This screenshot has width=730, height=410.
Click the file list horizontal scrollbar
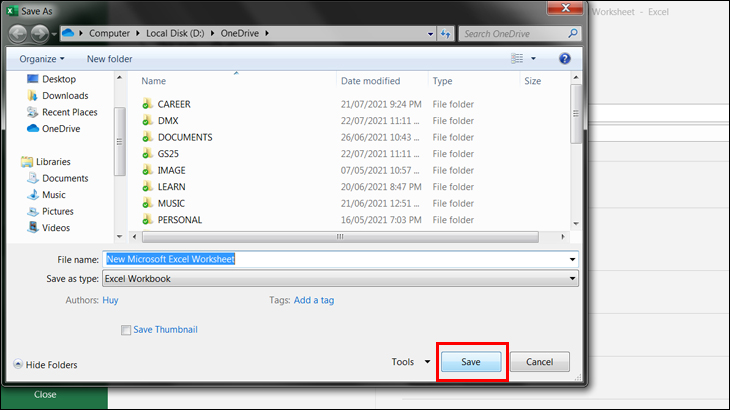pos(340,237)
